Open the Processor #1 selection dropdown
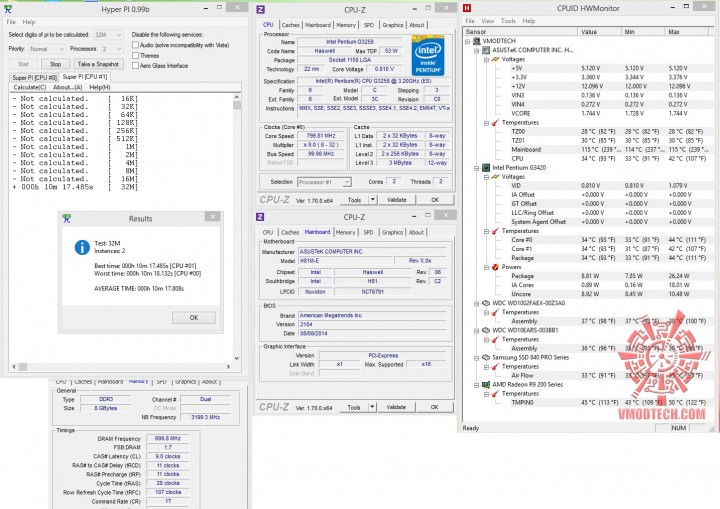 coord(324,182)
